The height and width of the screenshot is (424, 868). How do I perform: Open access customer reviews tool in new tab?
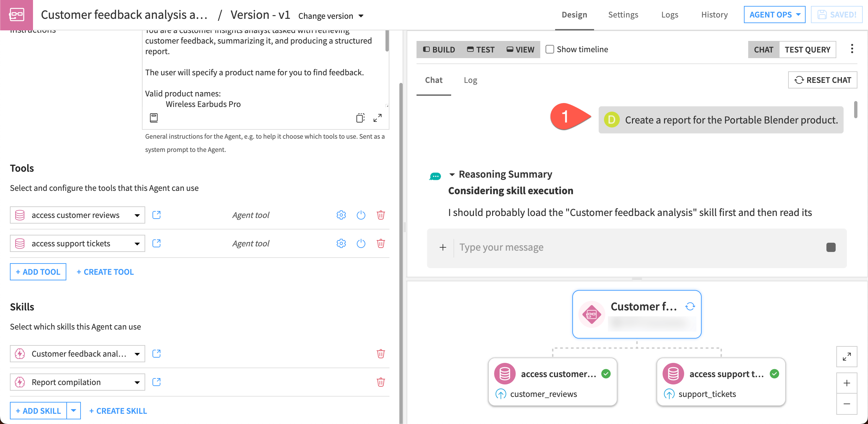[156, 215]
